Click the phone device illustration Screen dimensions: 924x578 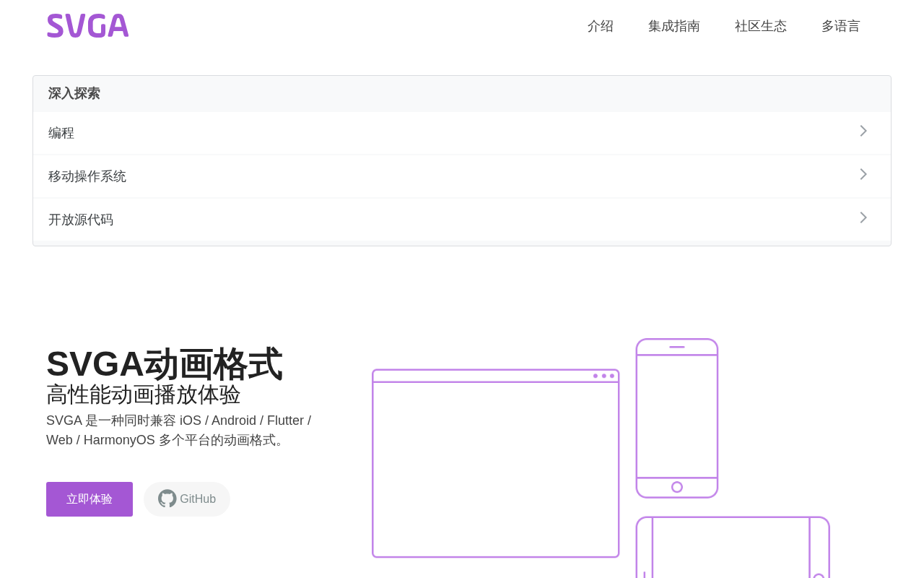click(677, 418)
